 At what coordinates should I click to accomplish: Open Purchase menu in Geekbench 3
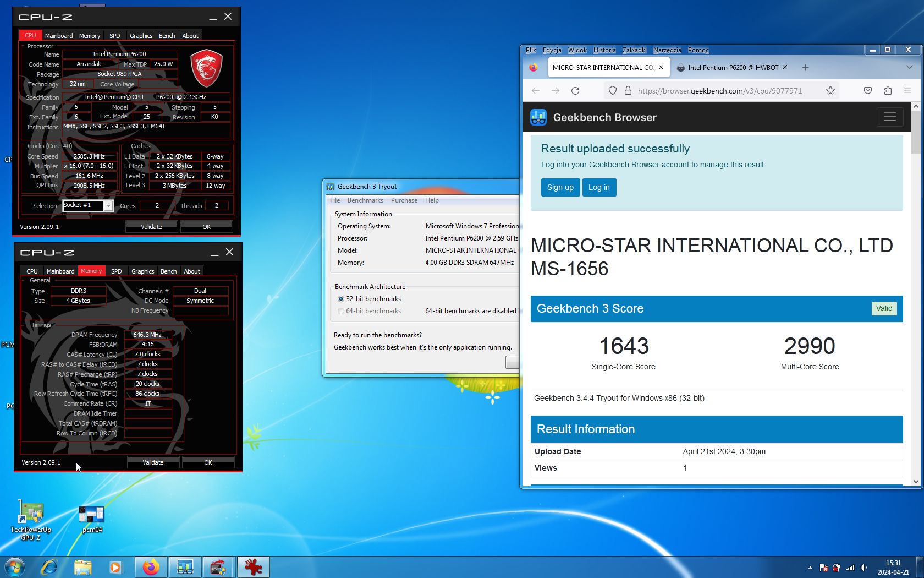click(404, 200)
